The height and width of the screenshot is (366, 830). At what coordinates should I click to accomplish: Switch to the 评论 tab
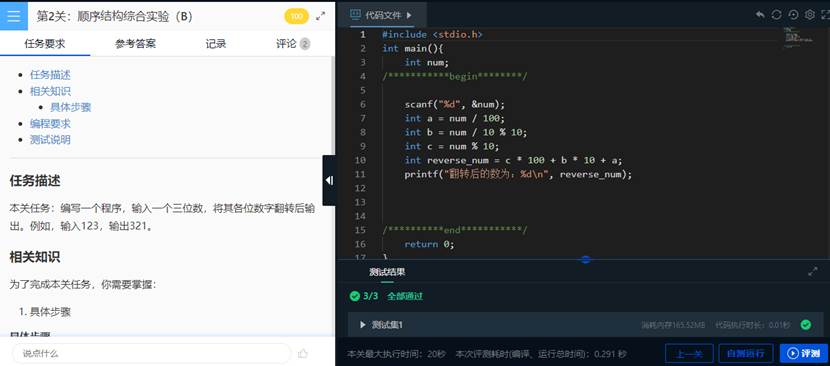pos(293,43)
